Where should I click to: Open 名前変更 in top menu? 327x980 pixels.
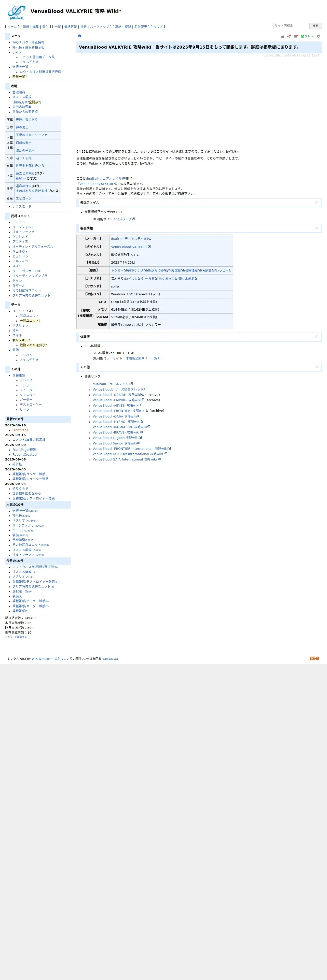click(x=141, y=27)
